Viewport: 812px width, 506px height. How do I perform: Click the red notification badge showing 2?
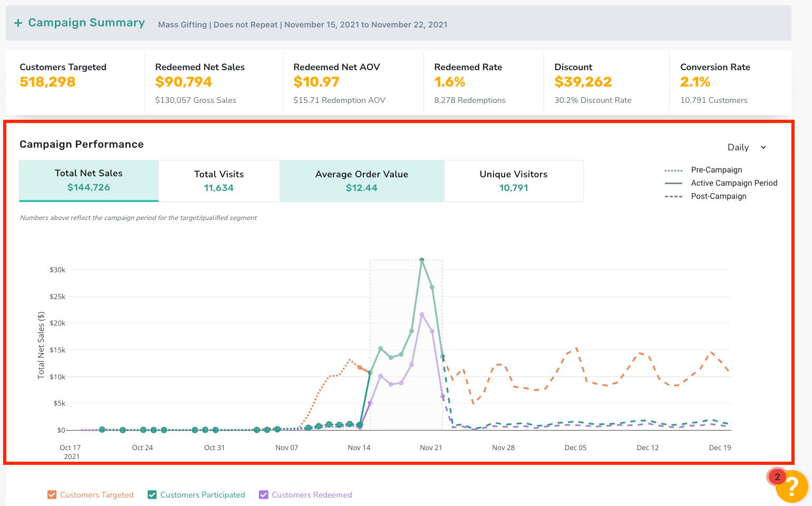[777, 477]
